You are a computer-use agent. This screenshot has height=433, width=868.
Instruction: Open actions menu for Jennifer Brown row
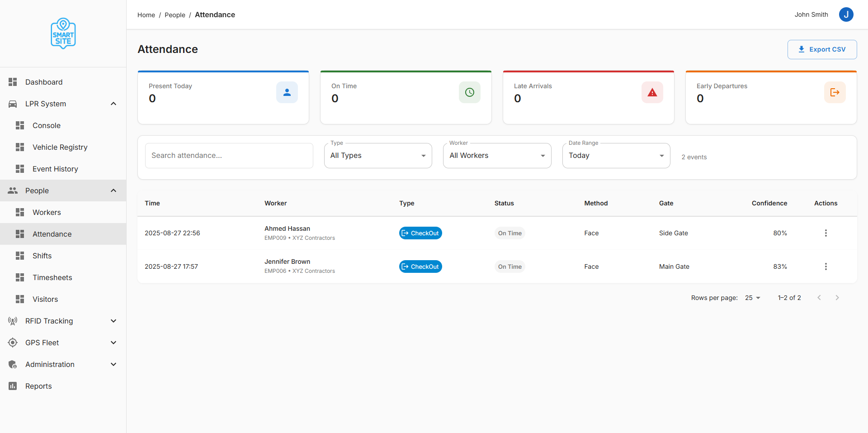(826, 266)
